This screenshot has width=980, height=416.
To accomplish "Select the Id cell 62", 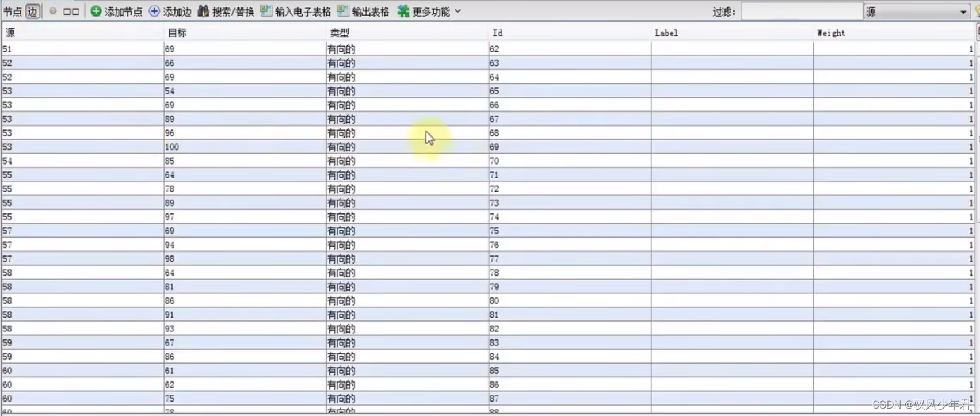I will [x=570, y=49].
